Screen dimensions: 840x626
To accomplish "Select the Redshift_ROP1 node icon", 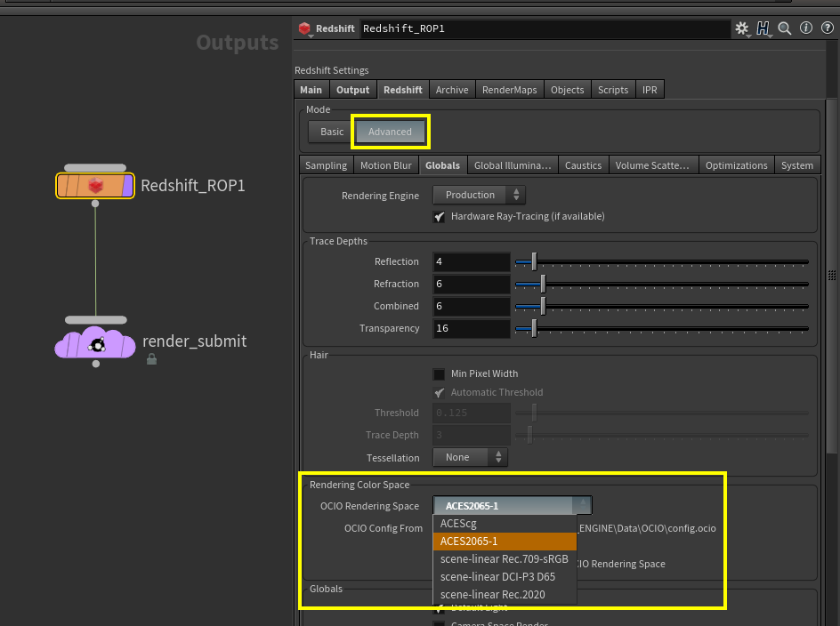I will pos(95,186).
